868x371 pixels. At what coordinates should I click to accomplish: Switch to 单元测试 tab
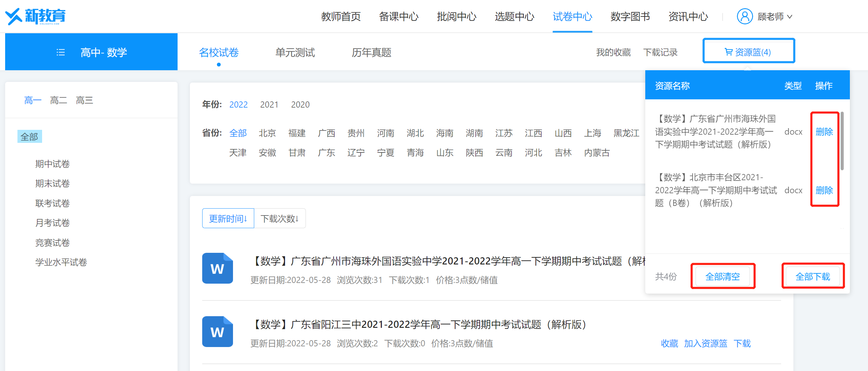tap(295, 52)
